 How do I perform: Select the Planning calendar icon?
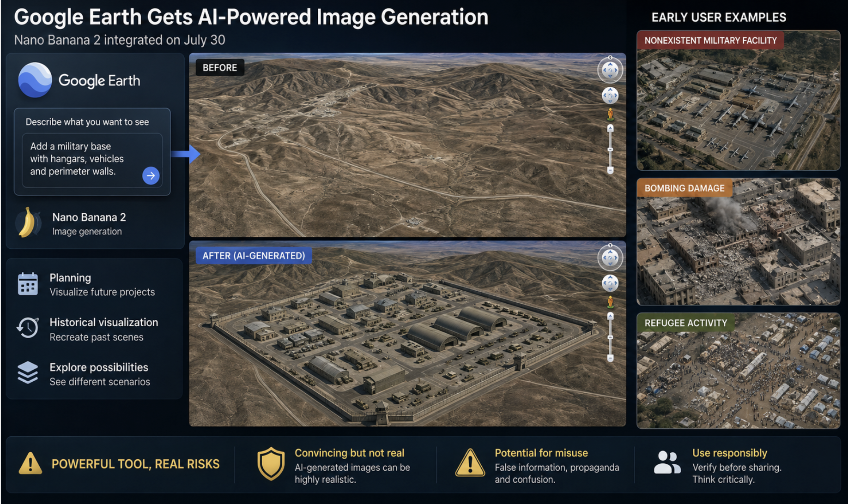[28, 283]
